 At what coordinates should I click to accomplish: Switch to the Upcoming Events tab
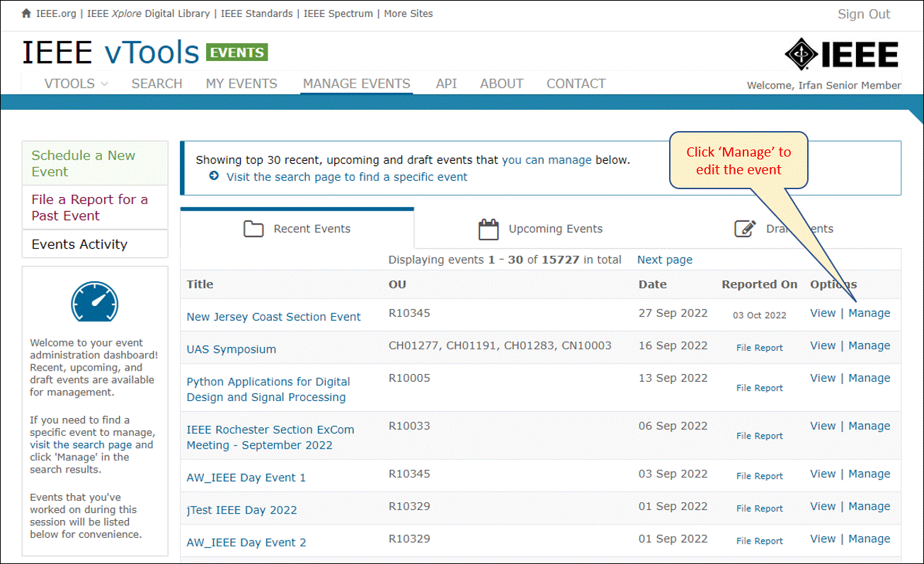pyautogui.click(x=541, y=229)
